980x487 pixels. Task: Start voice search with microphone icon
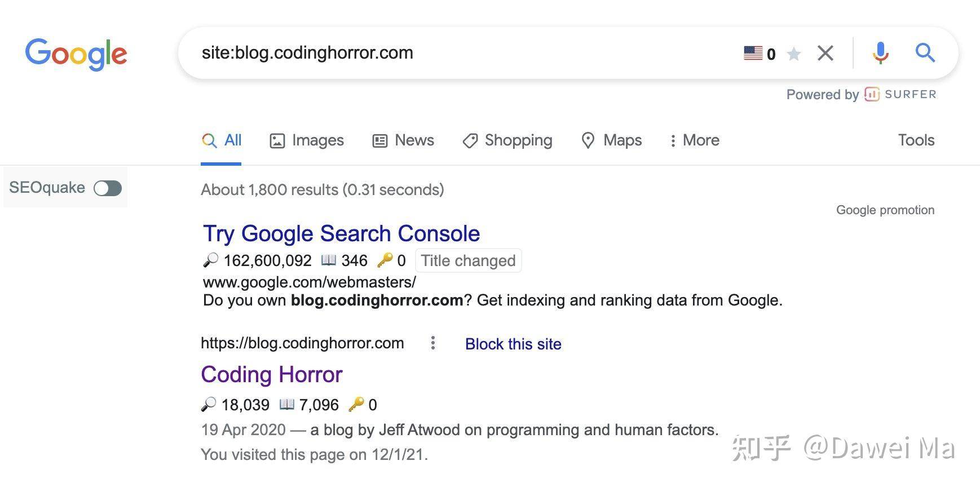880,53
